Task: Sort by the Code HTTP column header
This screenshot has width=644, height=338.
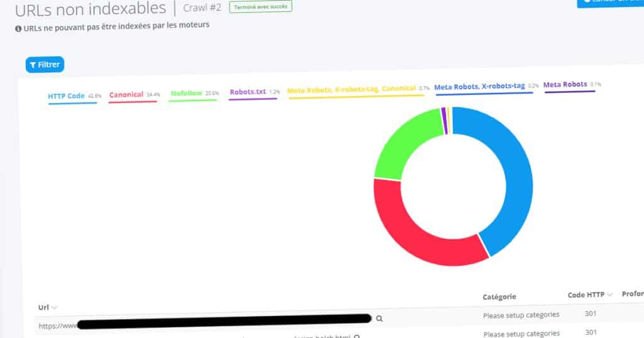Action: pos(590,295)
